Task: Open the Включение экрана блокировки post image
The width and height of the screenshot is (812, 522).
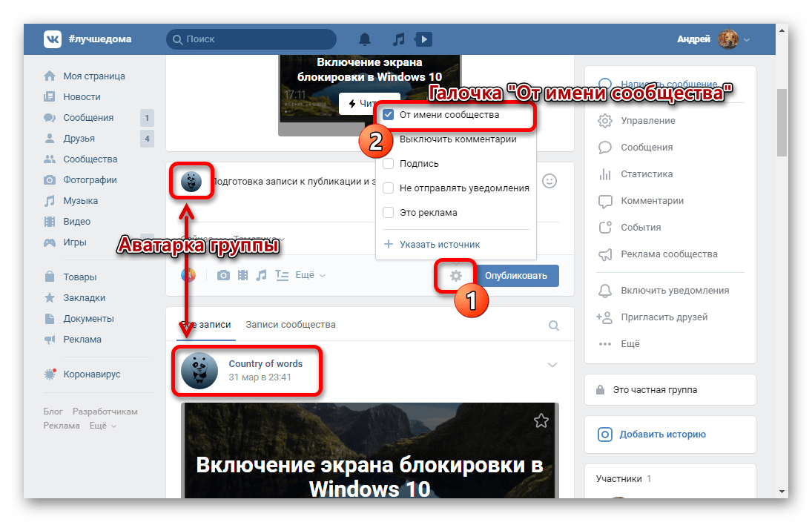Action: [x=370, y=451]
